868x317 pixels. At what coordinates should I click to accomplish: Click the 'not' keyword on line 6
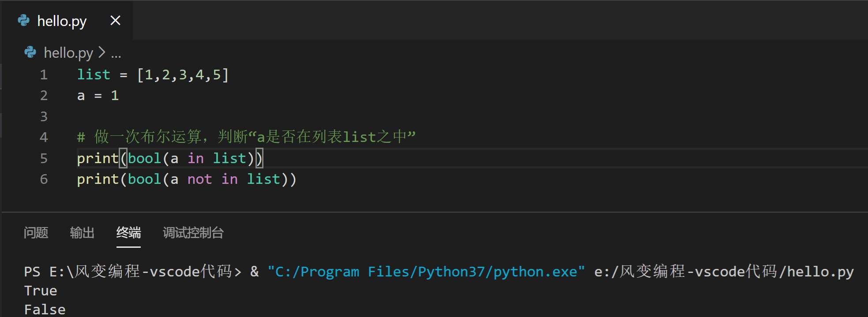click(x=199, y=179)
